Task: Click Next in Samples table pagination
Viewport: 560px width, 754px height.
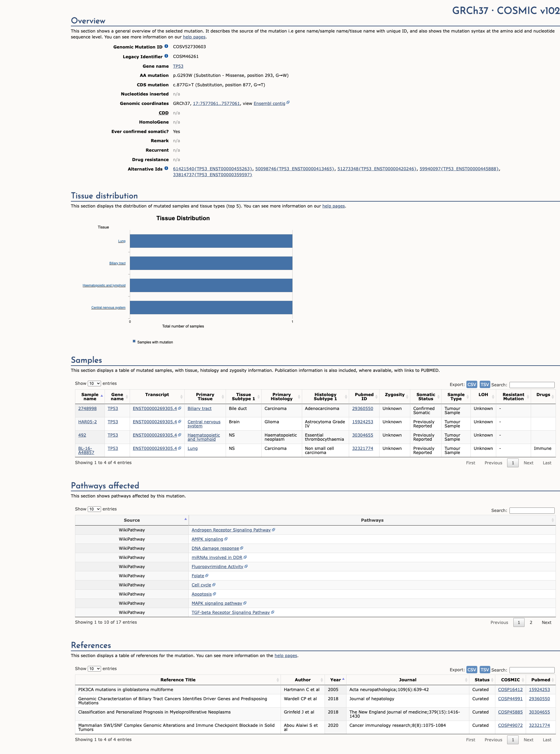Action: tap(528, 463)
